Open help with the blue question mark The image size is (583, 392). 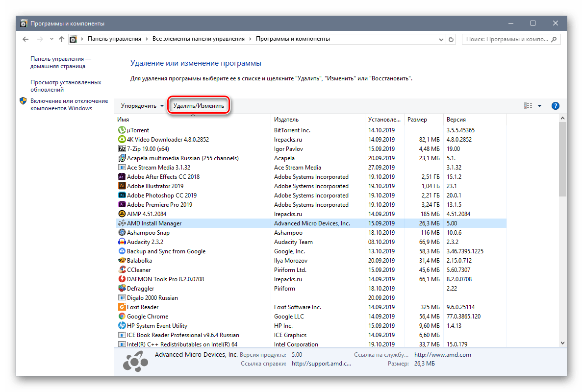(x=555, y=106)
